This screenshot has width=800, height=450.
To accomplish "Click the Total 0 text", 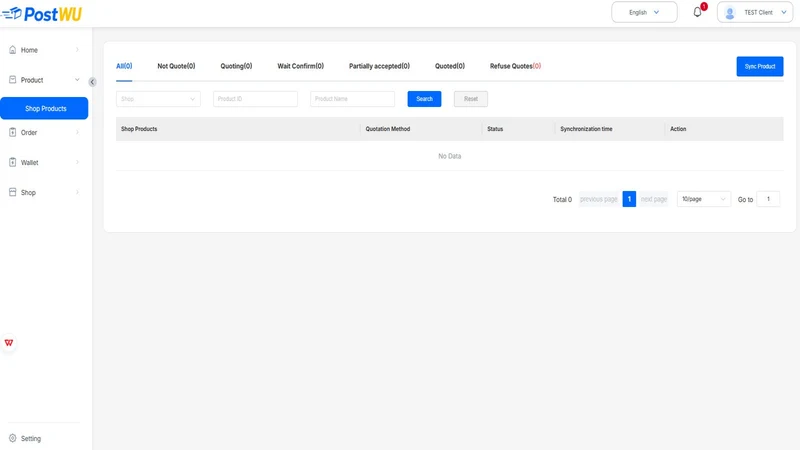I will pos(562,199).
